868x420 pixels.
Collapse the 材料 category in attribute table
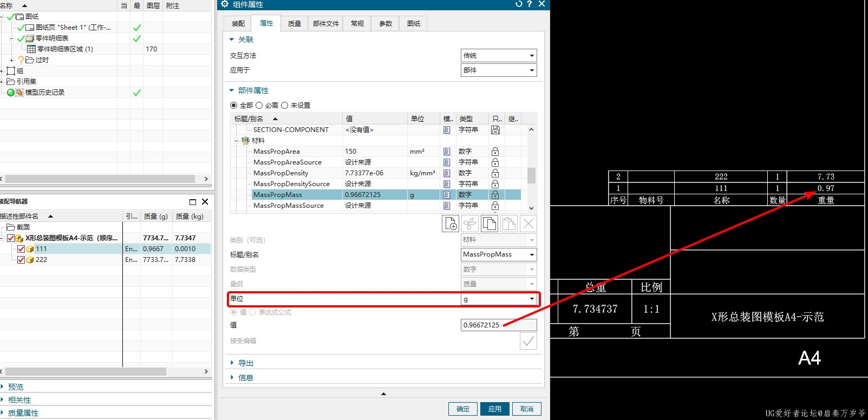pyautogui.click(x=236, y=141)
